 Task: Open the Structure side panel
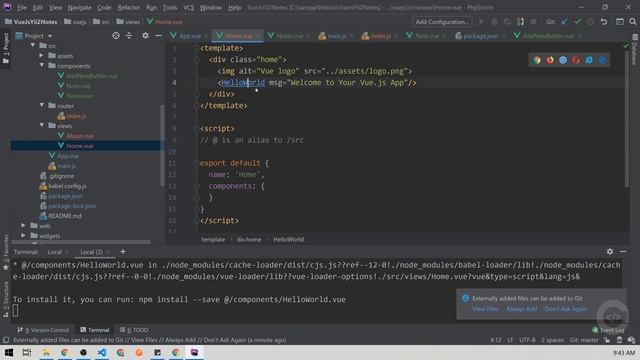tap(6, 298)
